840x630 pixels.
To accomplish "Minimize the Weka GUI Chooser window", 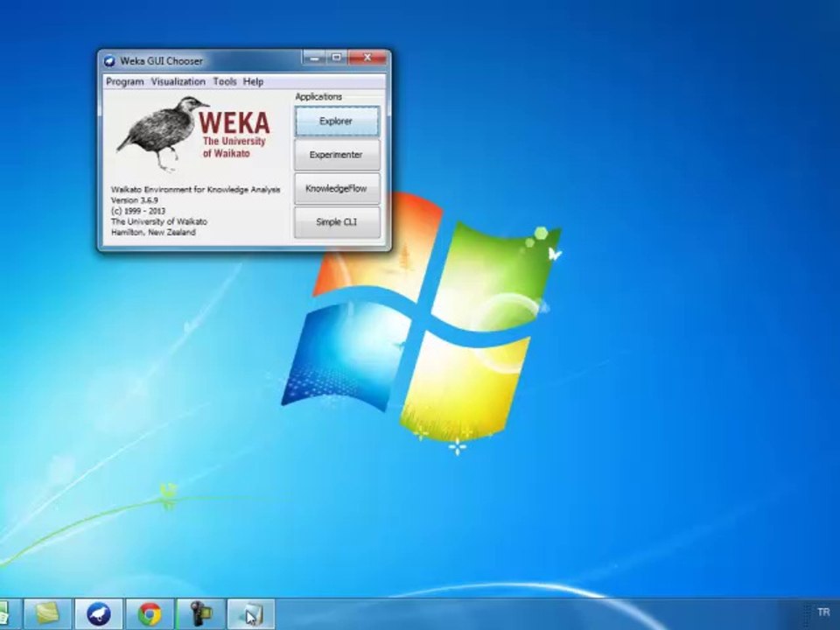I will click(x=314, y=58).
